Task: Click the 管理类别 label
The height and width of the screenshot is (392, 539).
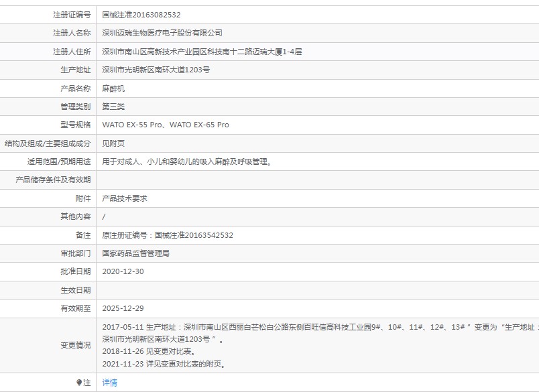Action: 76,107
